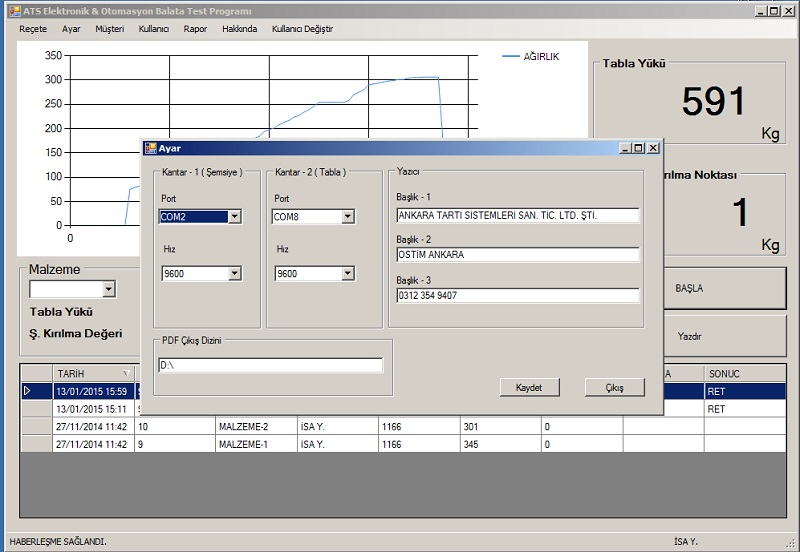Maximize the Ayar dialog window
Screen dimensions: 800x552
click(639, 148)
